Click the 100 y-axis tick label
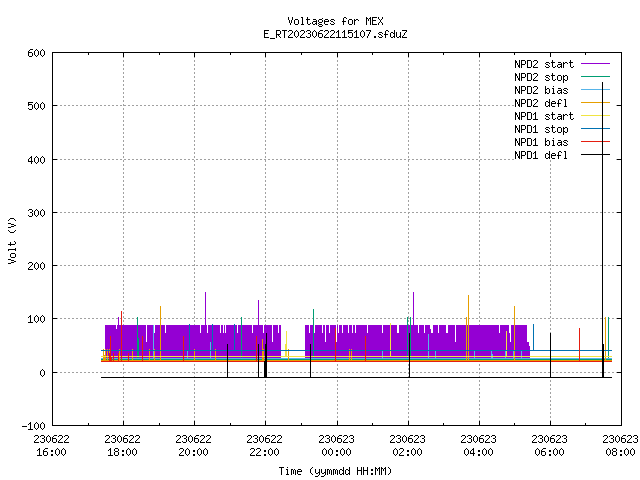Image resolution: width=640 pixels, height=480 pixels. (36, 319)
